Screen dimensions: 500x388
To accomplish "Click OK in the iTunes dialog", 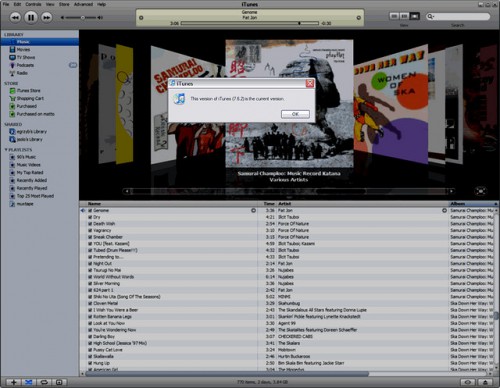I will tap(295, 114).
